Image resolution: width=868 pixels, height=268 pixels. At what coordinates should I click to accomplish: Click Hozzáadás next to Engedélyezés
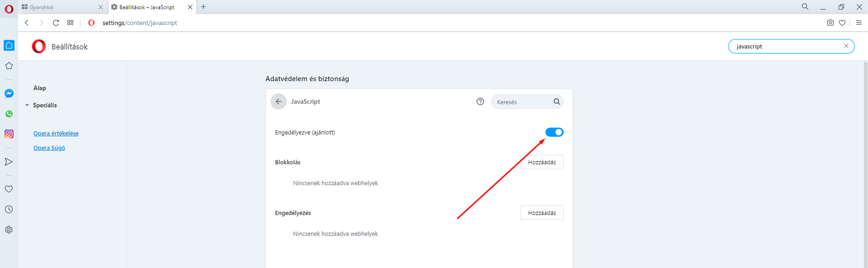click(541, 213)
